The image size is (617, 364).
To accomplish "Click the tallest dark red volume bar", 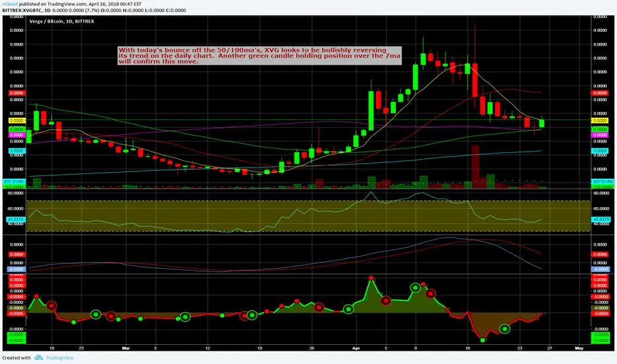I will tap(475, 167).
